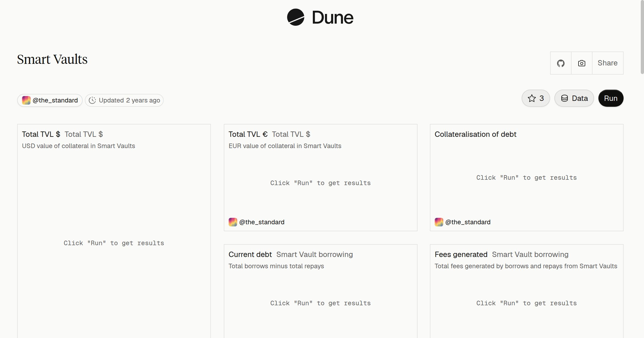Click the star icon next to count 3

(532, 98)
